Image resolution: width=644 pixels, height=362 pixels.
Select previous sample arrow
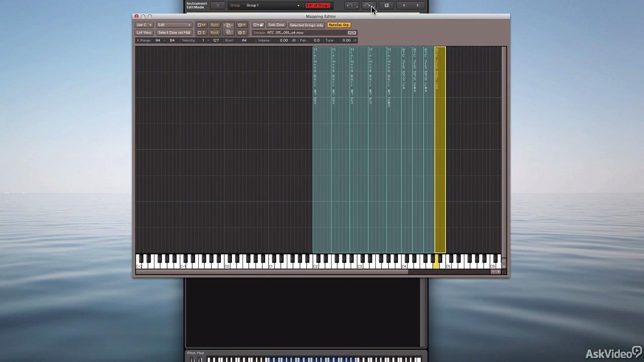click(x=350, y=33)
